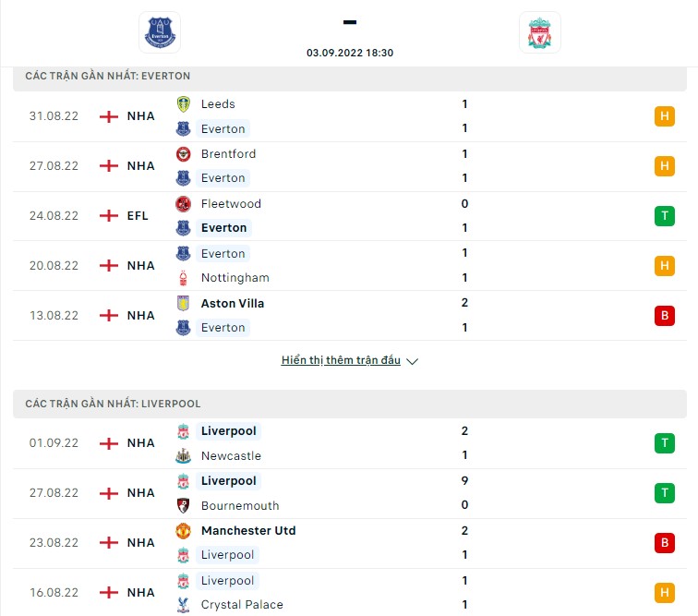Click the Leeds team logo
The image size is (698, 616).
183,104
